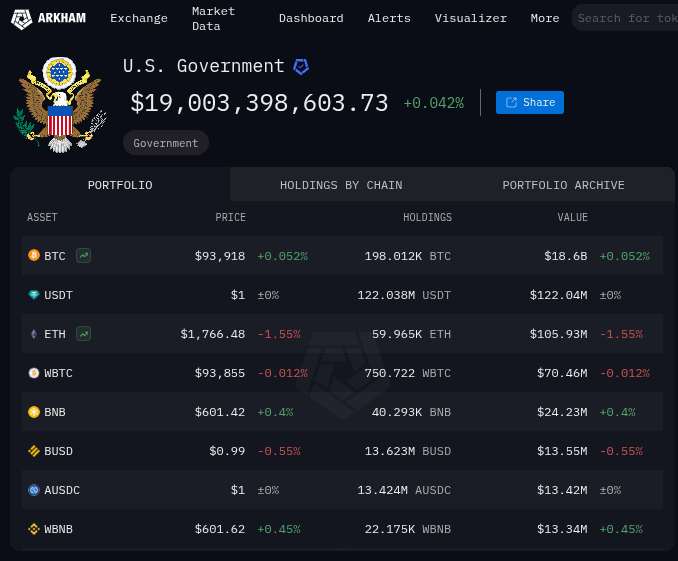Click the $70.46M WBTC value
Image resolution: width=678 pixels, height=561 pixels.
tap(563, 373)
